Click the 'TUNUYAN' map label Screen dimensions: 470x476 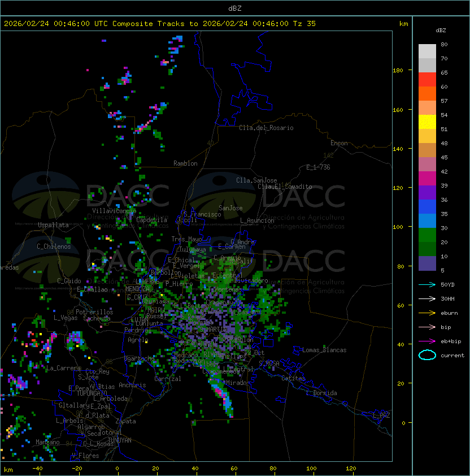120,440
